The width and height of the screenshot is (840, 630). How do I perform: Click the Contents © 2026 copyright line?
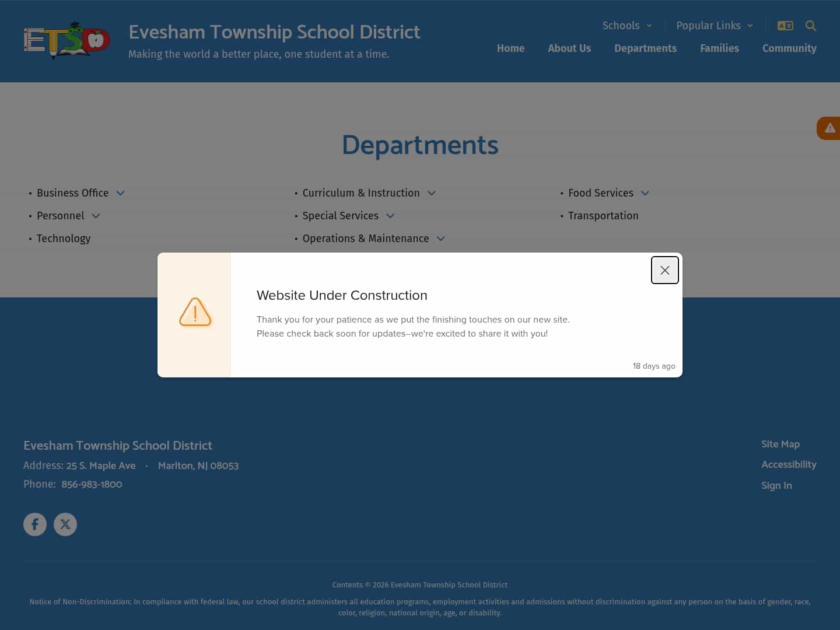[420, 584]
